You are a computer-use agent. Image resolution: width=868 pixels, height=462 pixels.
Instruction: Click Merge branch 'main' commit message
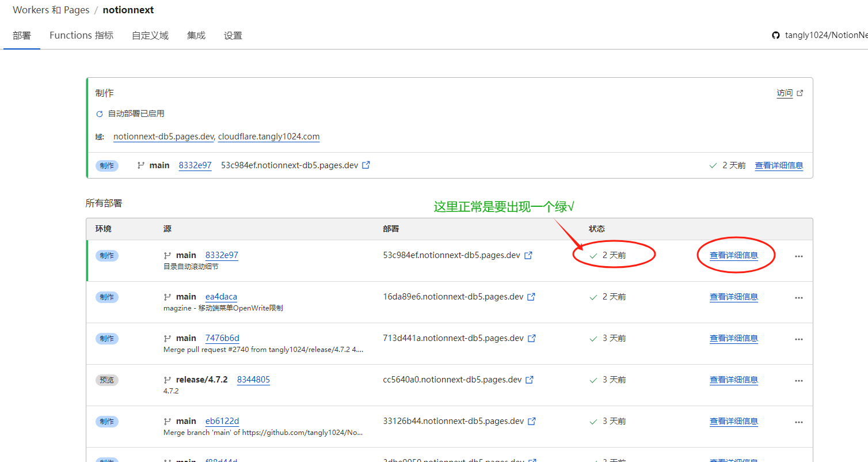264,433
